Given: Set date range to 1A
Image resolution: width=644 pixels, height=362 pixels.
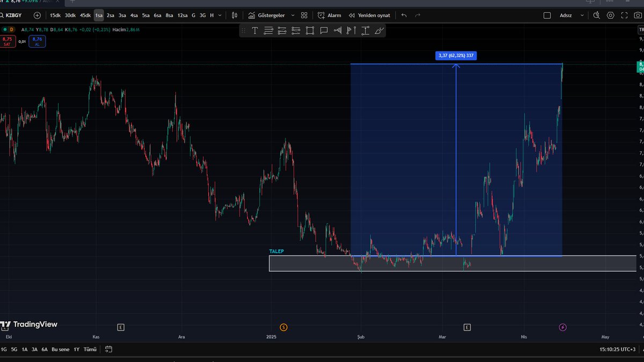Looking at the screenshot, I should (x=25, y=349).
